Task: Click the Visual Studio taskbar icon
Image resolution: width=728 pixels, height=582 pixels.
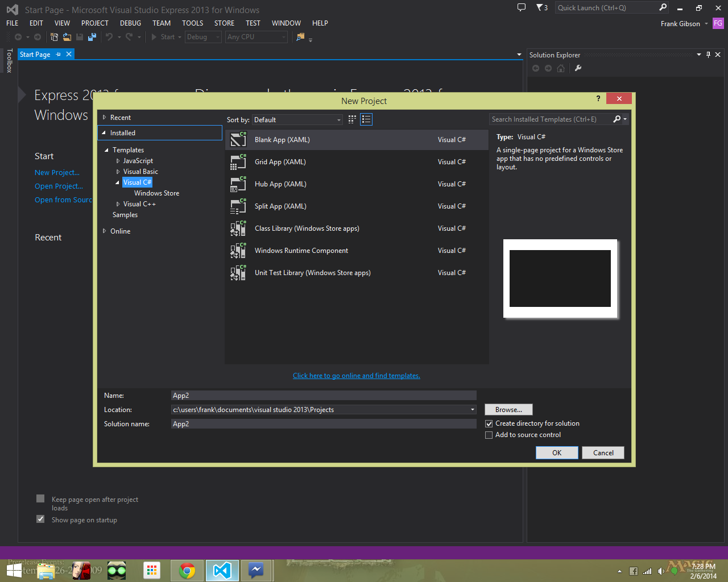Action: tap(222, 571)
